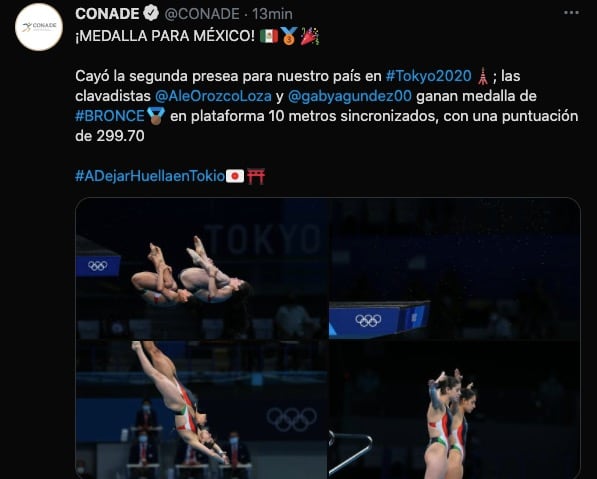
Task: Visit the @gabyagundez00 mention
Action: [350, 96]
